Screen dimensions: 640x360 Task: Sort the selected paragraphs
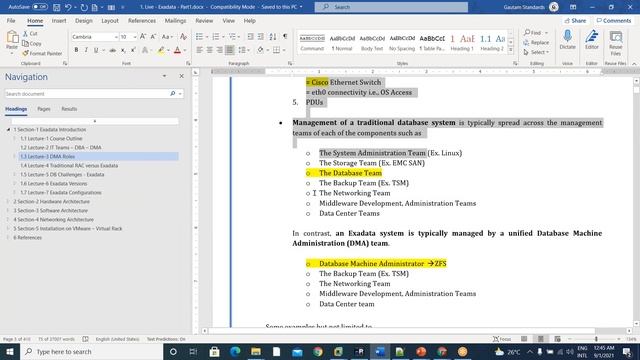pos(273,37)
